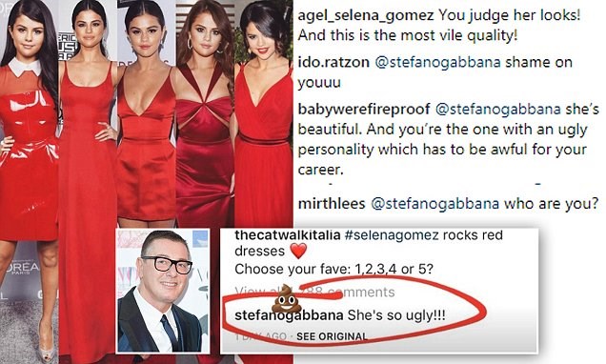Click the stefanogabbana username in the circled comment

pos(289,315)
